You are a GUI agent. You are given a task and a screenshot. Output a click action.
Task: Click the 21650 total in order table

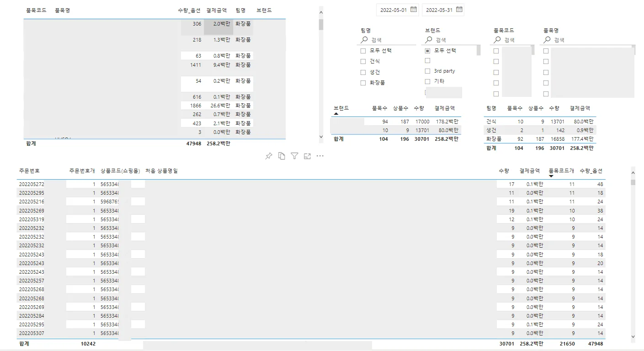pyautogui.click(x=567, y=344)
